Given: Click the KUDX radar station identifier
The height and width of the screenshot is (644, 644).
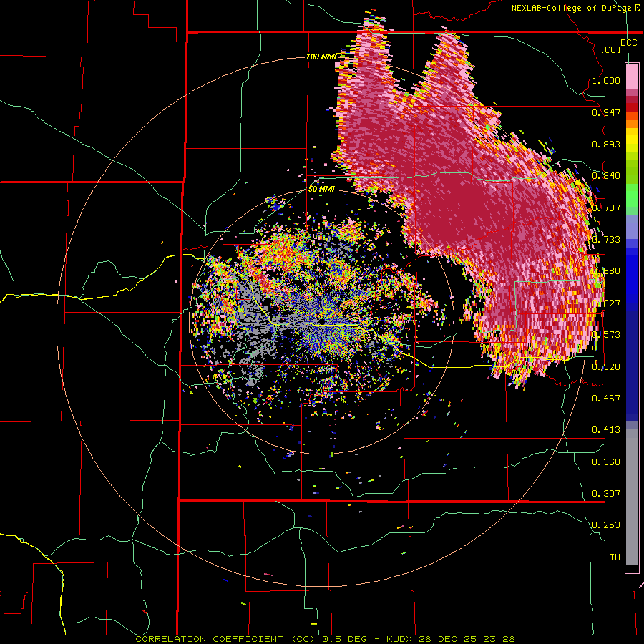Looking at the screenshot, I should point(400,639).
